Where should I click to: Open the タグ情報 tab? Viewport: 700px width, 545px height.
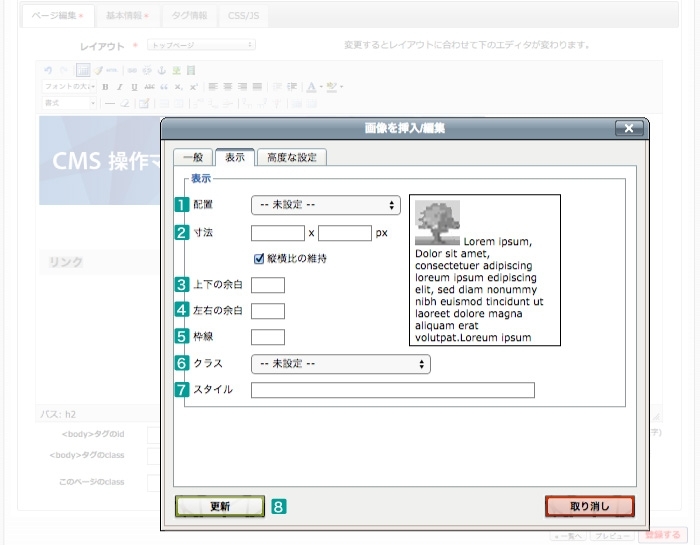coord(189,16)
